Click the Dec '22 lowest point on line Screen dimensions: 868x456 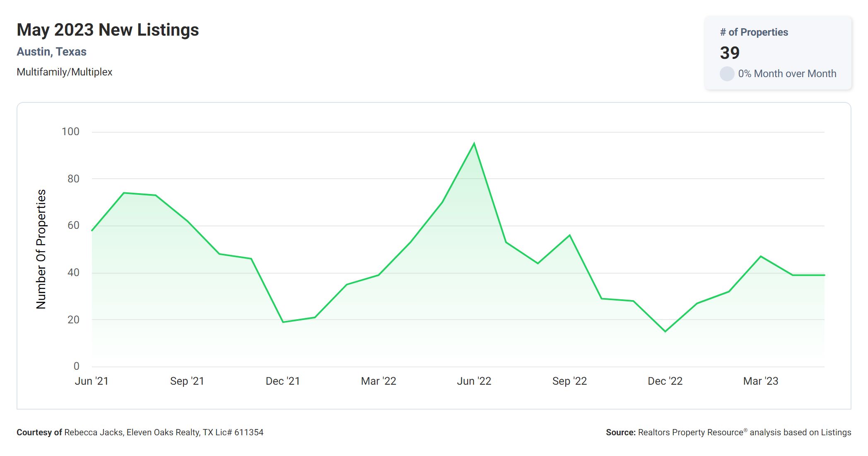click(665, 331)
